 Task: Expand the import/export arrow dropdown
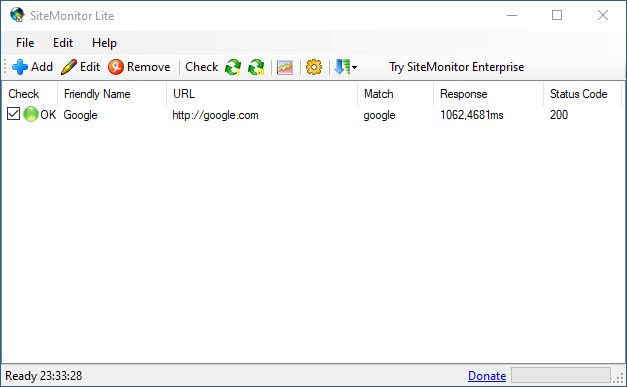[345, 67]
